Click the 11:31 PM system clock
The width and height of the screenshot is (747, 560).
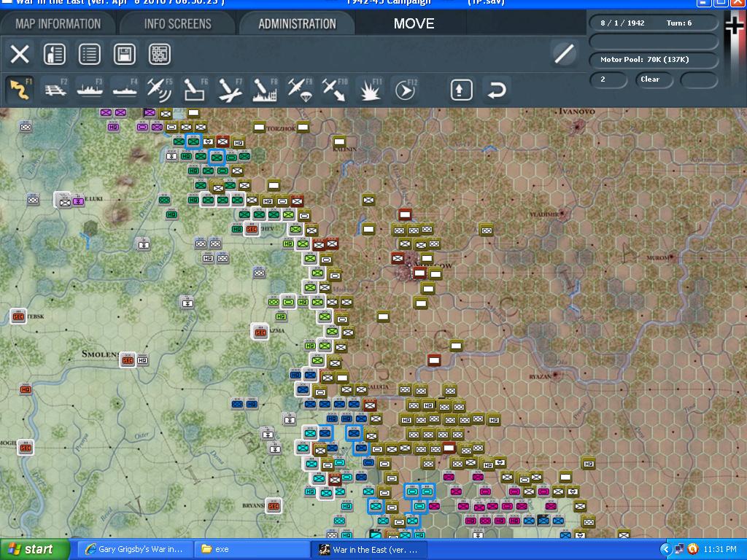coord(720,550)
